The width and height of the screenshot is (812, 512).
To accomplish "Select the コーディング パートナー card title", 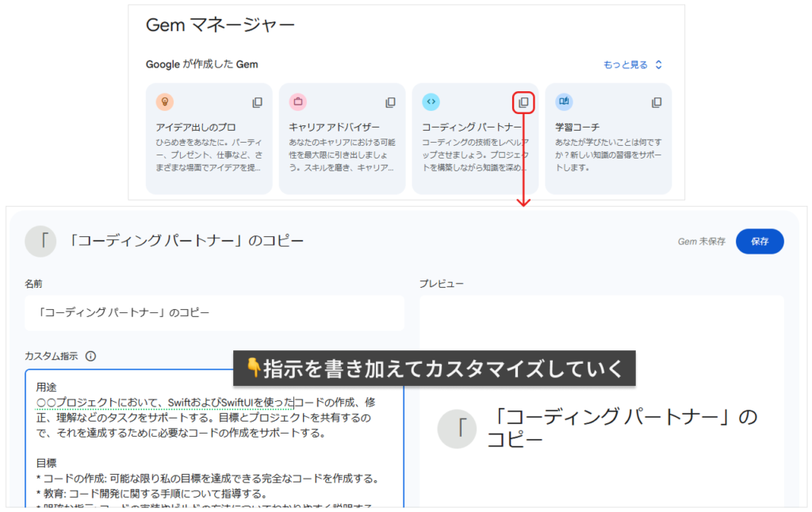I will pos(471,127).
